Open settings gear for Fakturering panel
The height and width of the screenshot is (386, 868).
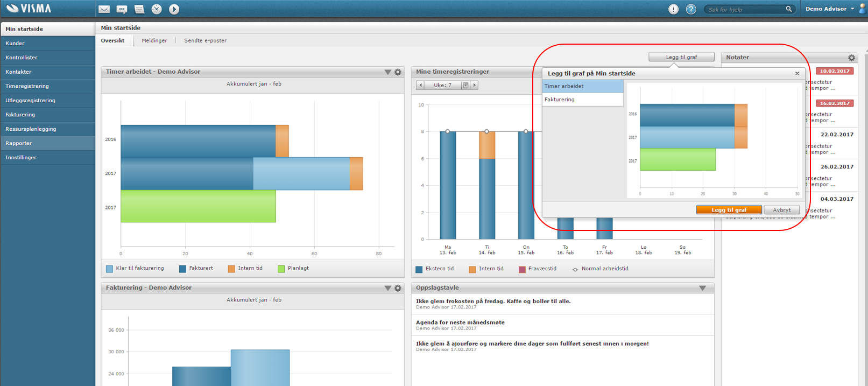[398, 288]
